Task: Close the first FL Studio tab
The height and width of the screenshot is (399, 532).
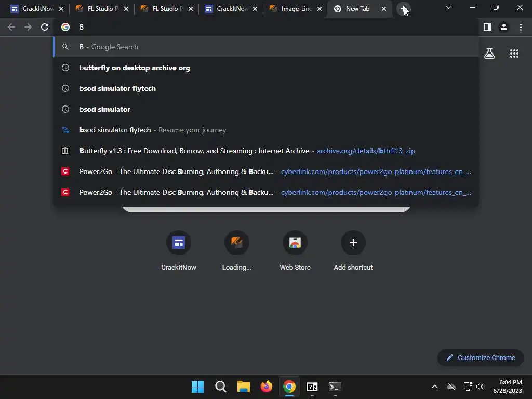Action: (126, 9)
